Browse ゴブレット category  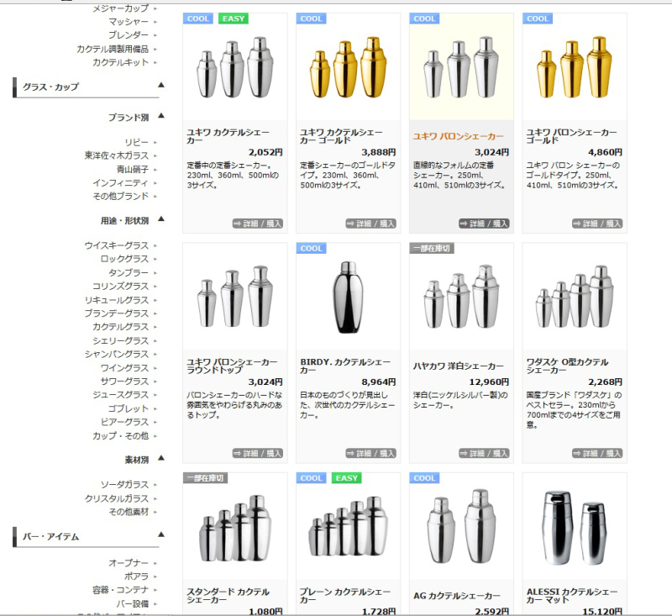[x=129, y=408]
